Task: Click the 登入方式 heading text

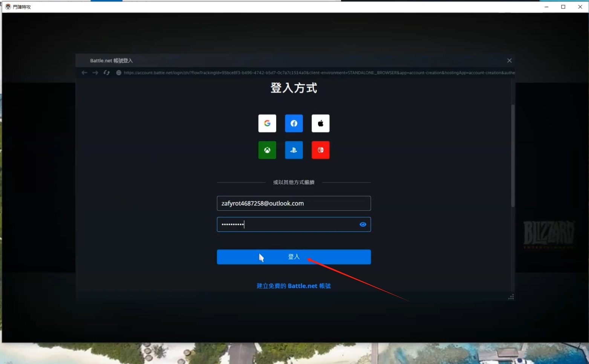Action: 294,88
